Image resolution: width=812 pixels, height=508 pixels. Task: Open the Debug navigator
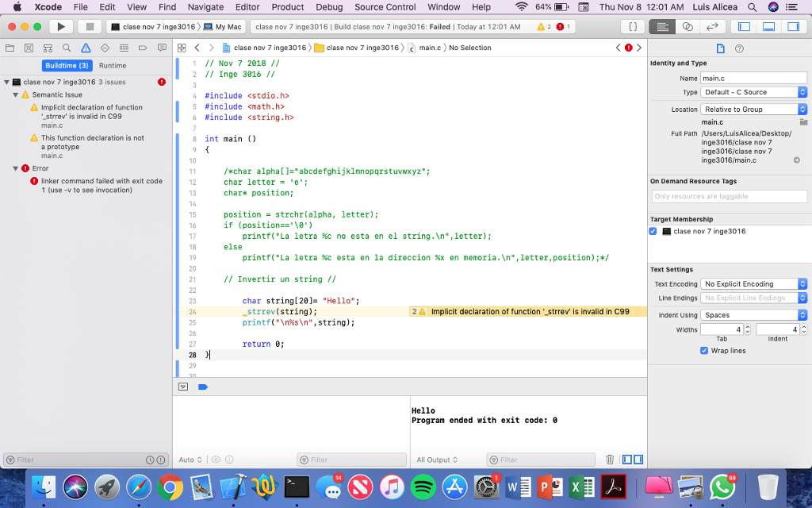[x=124, y=48]
